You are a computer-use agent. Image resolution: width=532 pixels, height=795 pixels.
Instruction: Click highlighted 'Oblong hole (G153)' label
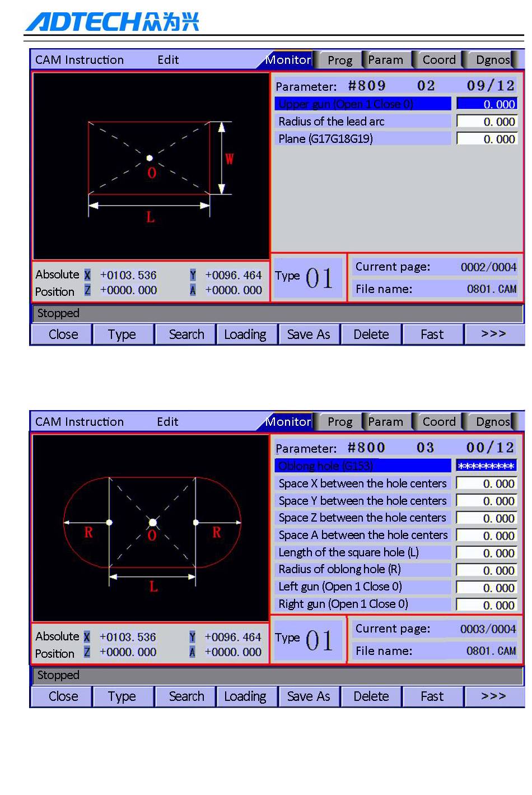[x=363, y=466]
